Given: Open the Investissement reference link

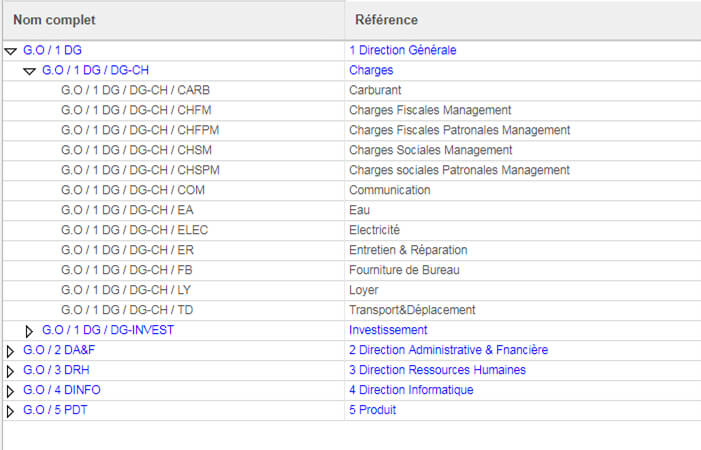Looking at the screenshot, I should [388, 330].
